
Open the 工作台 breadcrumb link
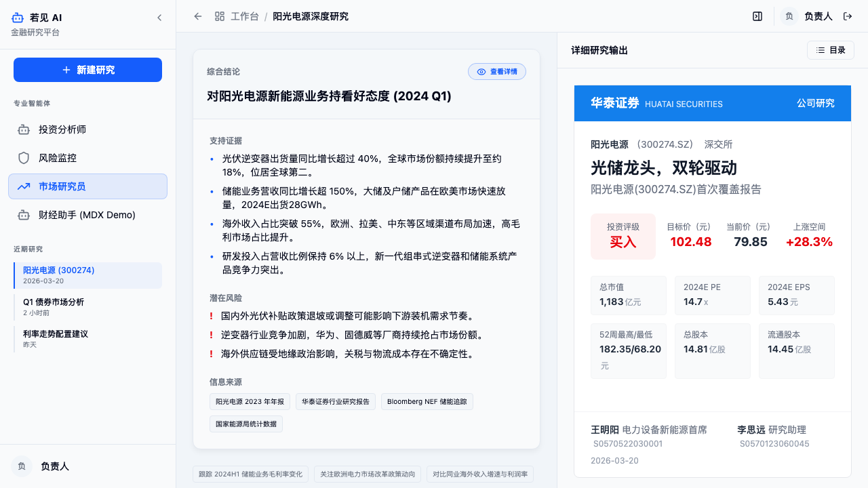coord(245,16)
